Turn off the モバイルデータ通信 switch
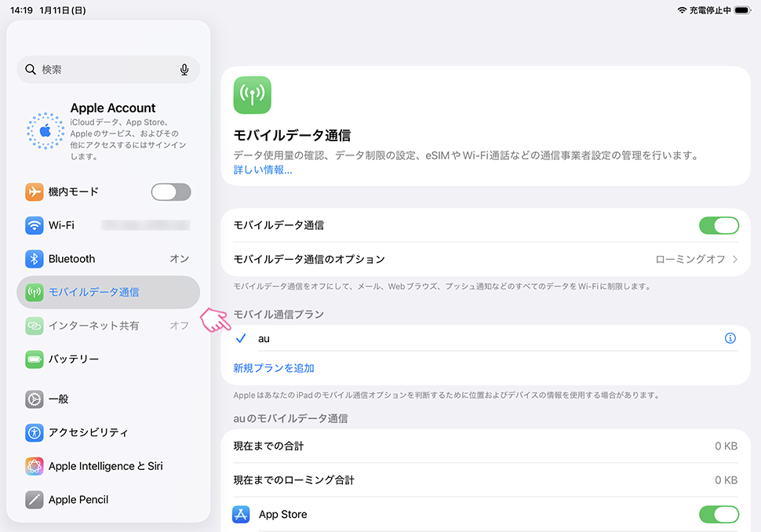The width and height of the screenshot is (761, 532). point(719,226)
